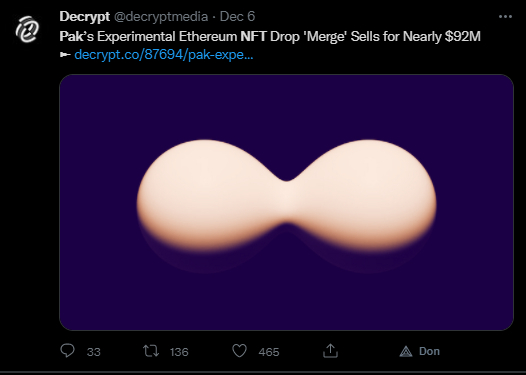Open the share upload icon
Screen dimensions: 526x375
tap(330, 351)
